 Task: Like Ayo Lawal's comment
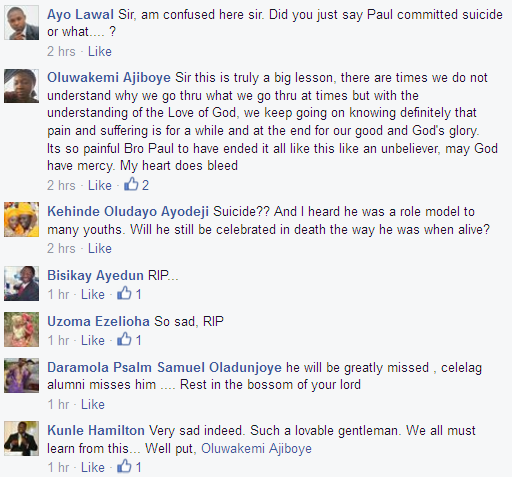coord(100,52)
